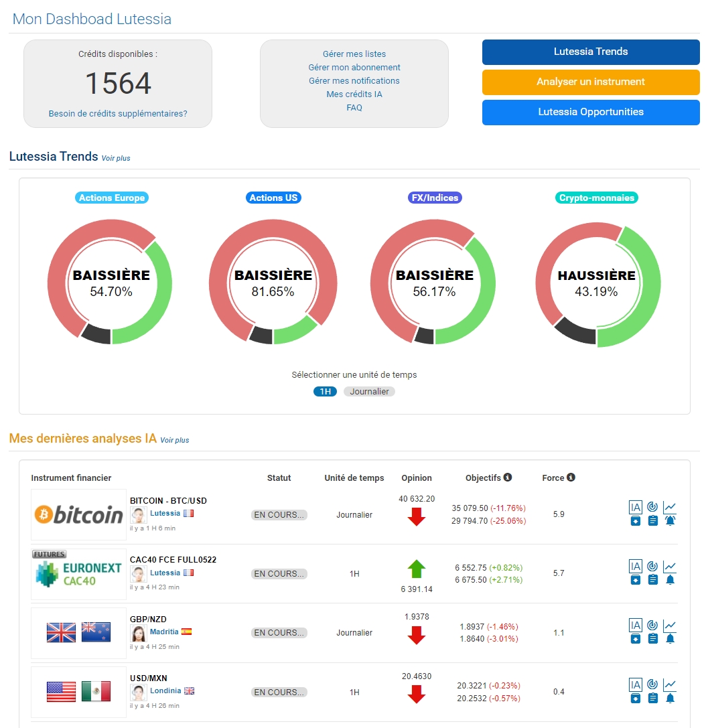Click Voir plus next to Mes dernières analyses IA
This screenshot has width=708, height=728.
point(175,440)
